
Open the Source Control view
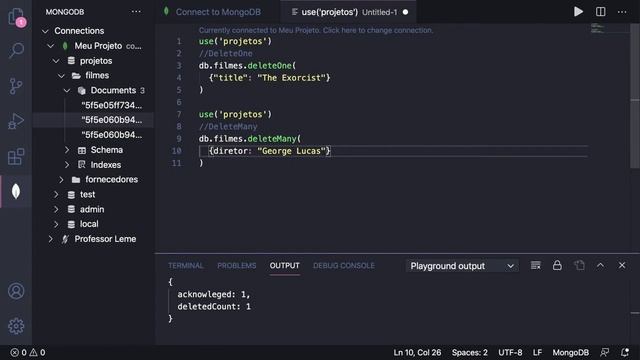(x=16, y=86)
